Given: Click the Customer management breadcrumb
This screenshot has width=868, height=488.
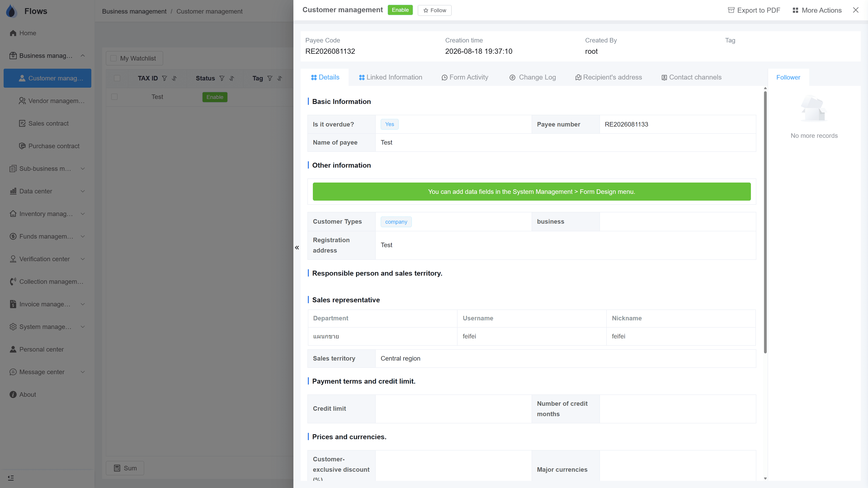Looking at the screenshot, I should click(209, 11).
